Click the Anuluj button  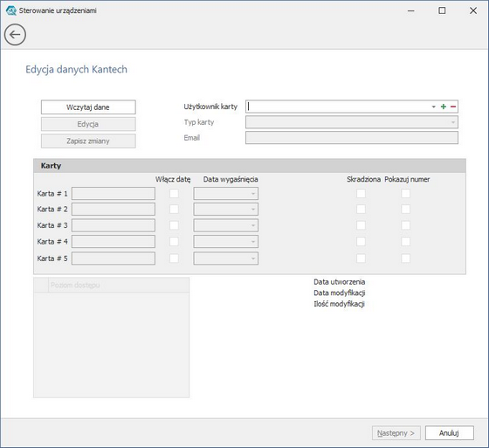pos(450,433)
